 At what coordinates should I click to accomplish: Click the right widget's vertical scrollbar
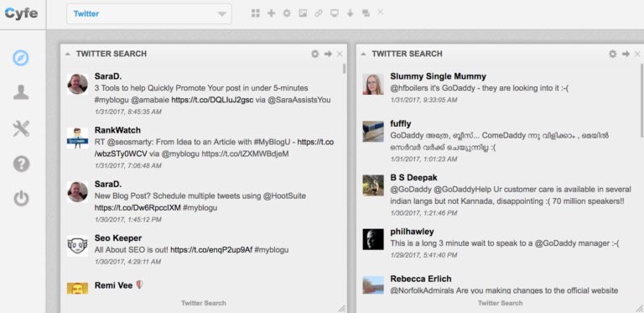click(x=641, y=101)
